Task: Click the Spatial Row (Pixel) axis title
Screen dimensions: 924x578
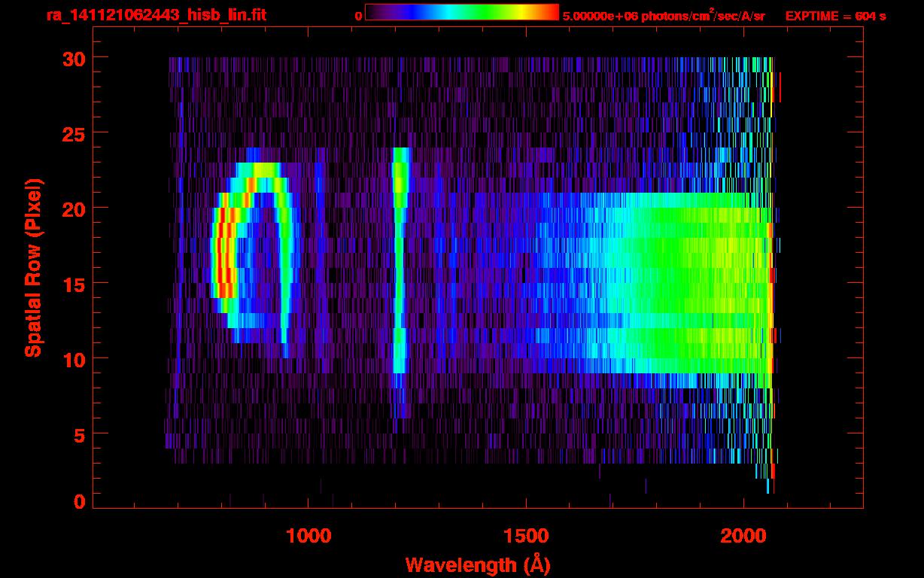Action: click(x=33, y=268)
